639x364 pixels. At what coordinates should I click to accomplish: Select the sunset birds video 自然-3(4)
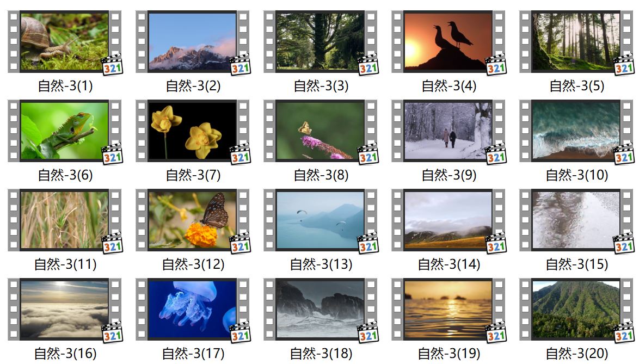pos(448,41)
